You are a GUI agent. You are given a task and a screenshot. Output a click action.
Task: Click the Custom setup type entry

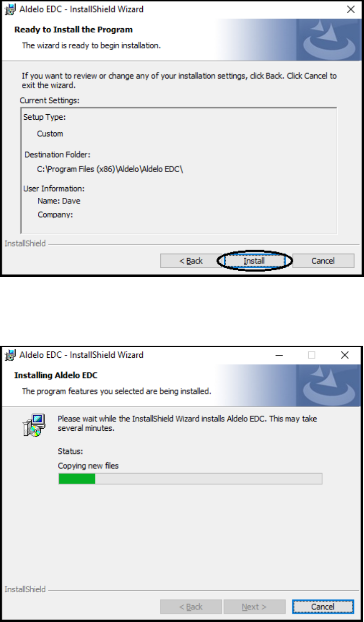pos(50,134)
